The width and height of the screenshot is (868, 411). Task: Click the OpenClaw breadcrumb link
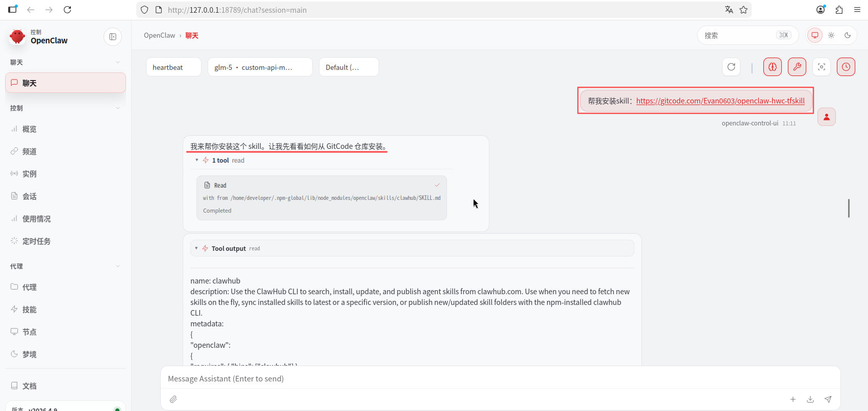[x=159, y=35]
